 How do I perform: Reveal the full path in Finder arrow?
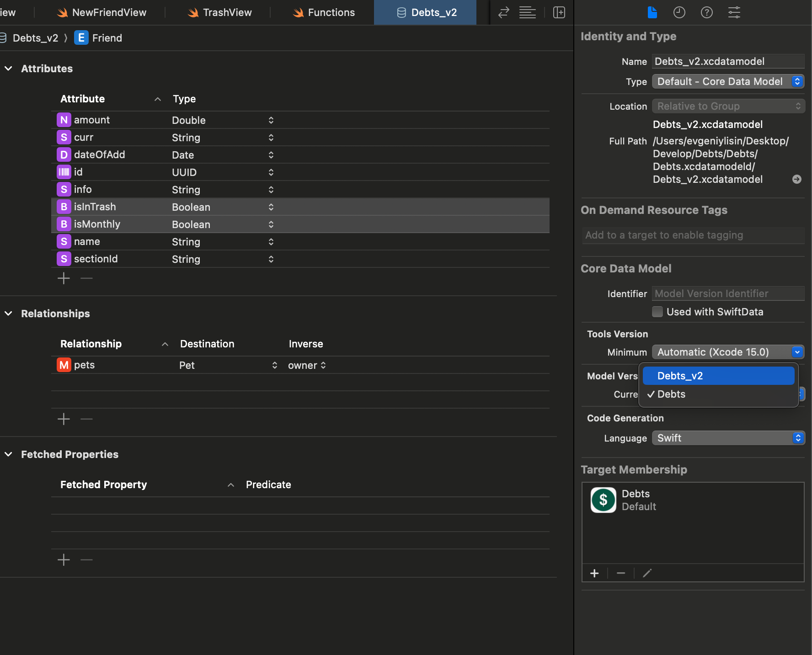[x=796, y=179]
